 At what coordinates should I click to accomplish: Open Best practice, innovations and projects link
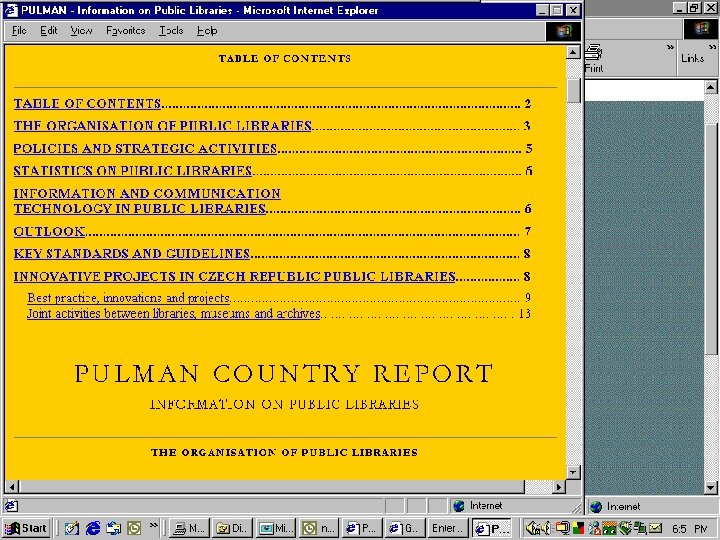click(x=129, y=298)
